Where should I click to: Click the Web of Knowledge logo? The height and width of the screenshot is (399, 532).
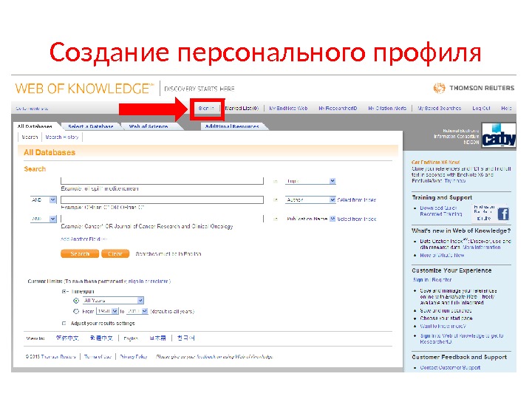coord(84,89)
